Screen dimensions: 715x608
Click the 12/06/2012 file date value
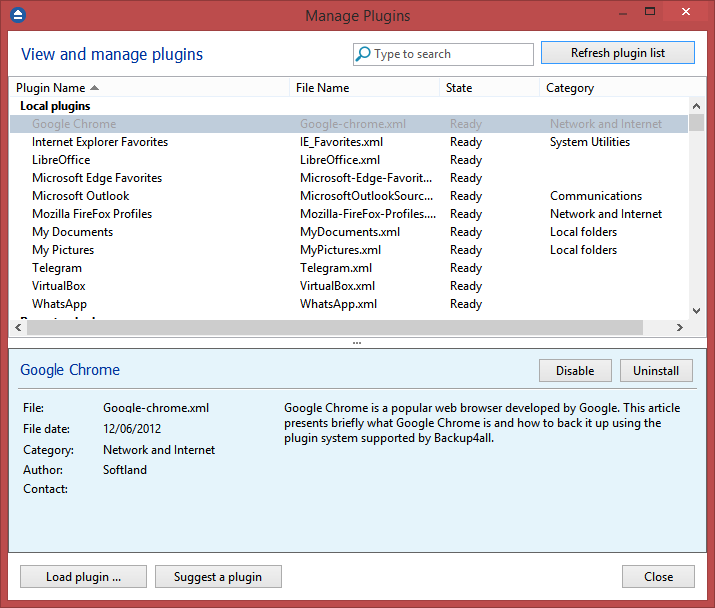click(132, 429)
